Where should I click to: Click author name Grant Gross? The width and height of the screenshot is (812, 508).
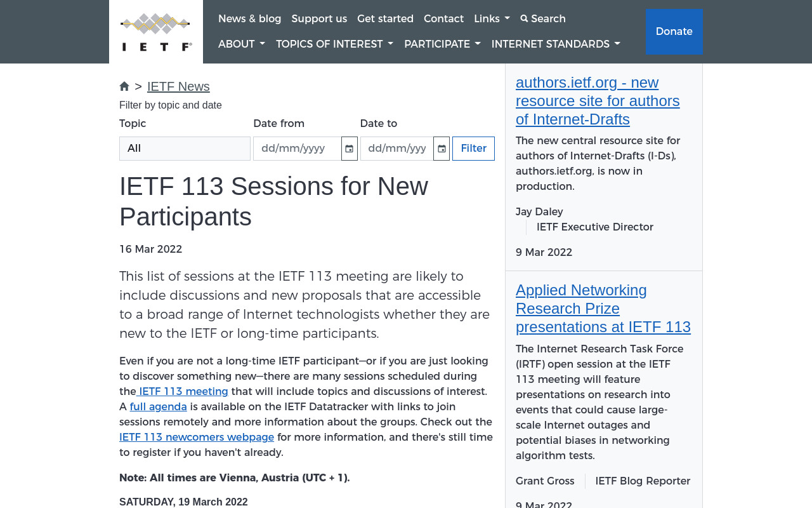pos(545,481)
